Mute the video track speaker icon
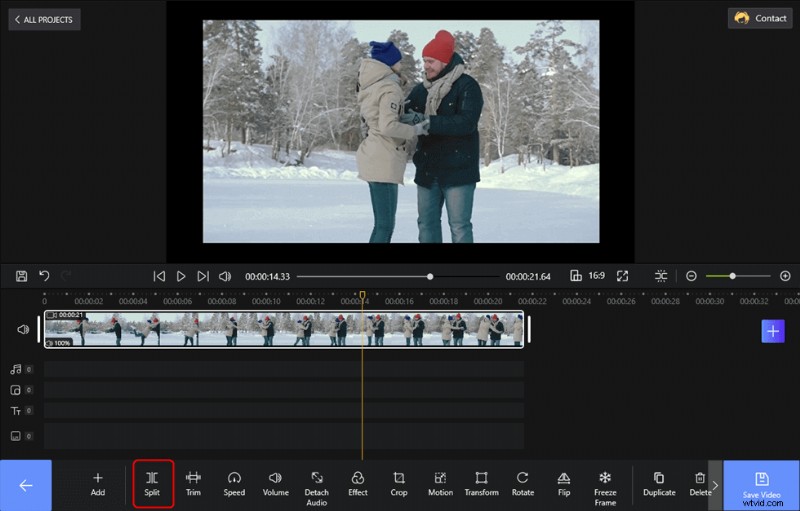Screen dimensions: 800x511 click(23, 329)
